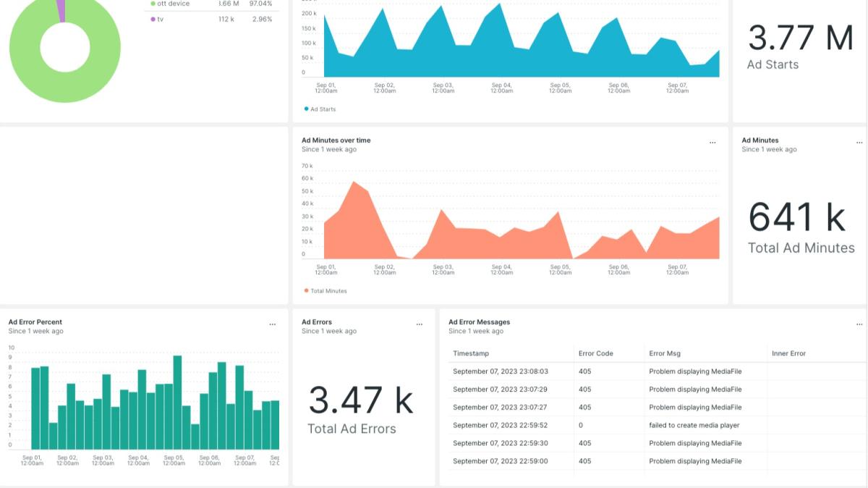Open the Ad Minutes over time options menu
The height and width of the screenshot is (488, 868).
click(x=712, y=143)
